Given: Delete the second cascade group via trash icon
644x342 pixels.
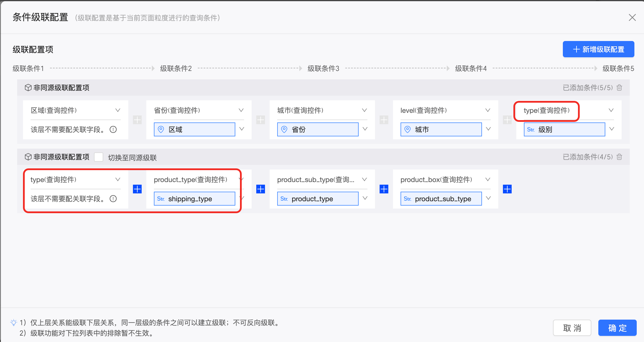Looking at the screenshot, I should (x=619, y=157).
